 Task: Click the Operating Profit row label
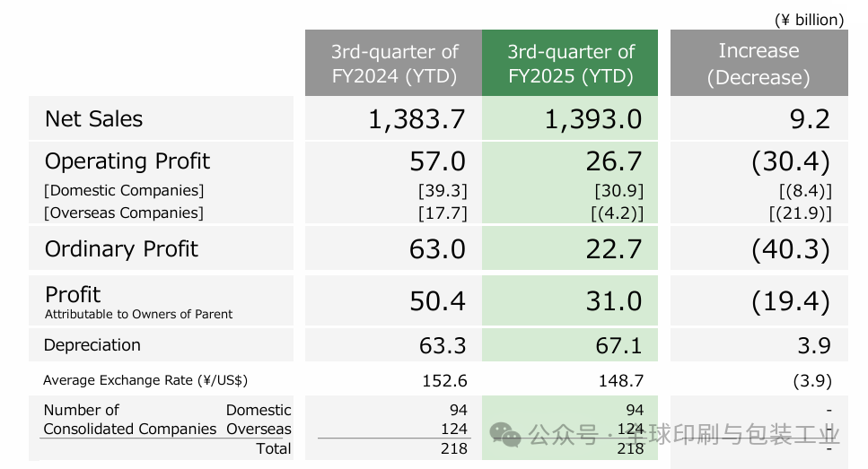pos(127,161)
